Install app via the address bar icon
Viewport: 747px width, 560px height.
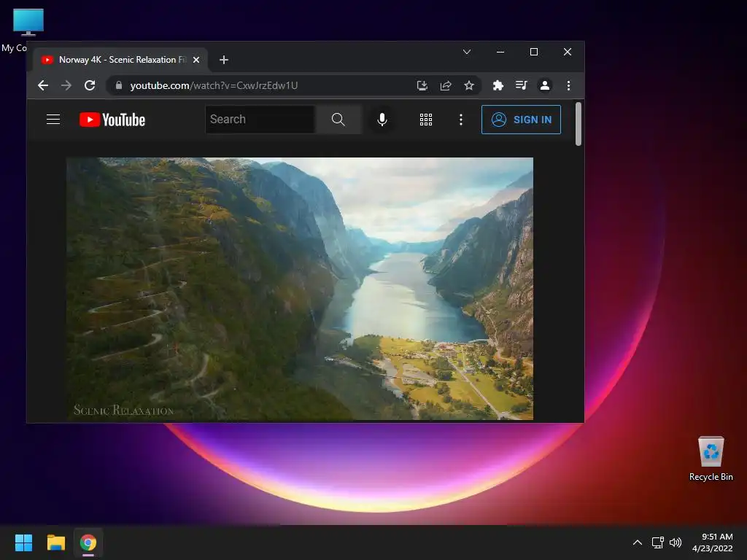pyautogui.click(x=422, y=85)
